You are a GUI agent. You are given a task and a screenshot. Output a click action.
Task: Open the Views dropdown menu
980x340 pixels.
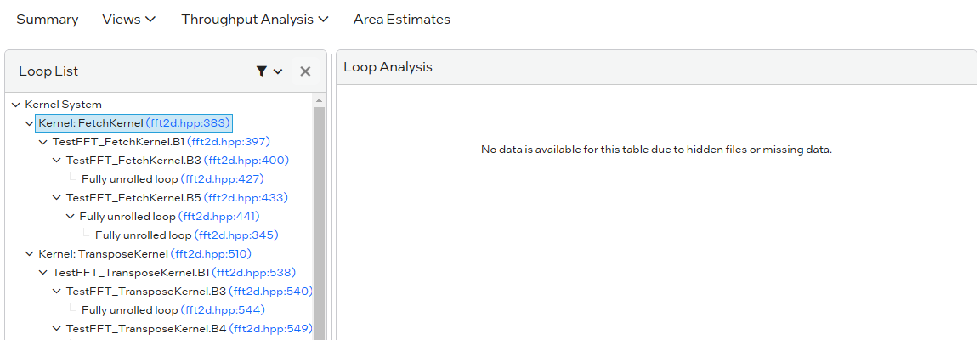click(x=128, y=19)
